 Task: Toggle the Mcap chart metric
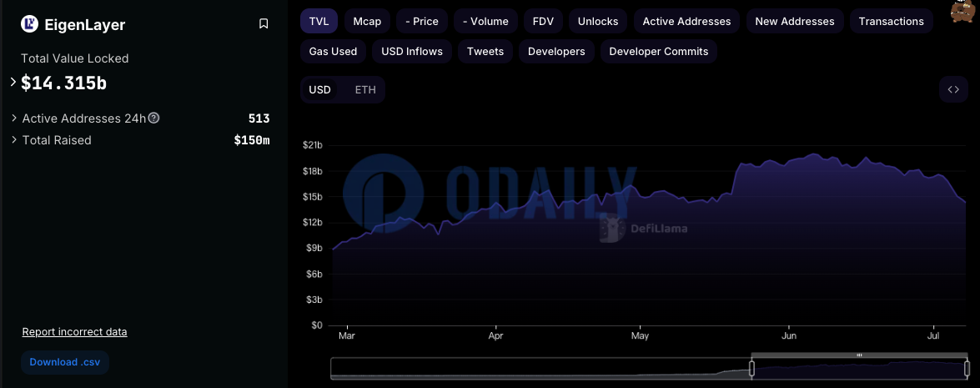(x=368, y=21)
